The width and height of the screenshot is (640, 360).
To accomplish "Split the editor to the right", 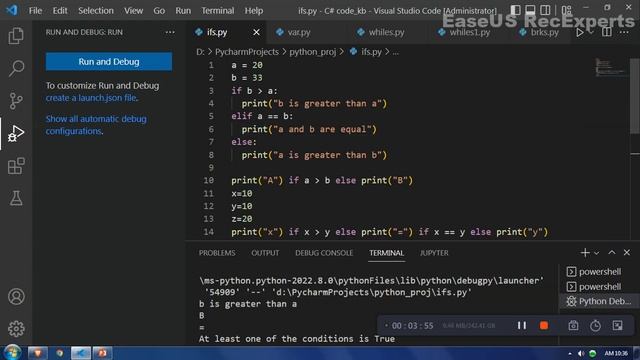I will (607, 32).
